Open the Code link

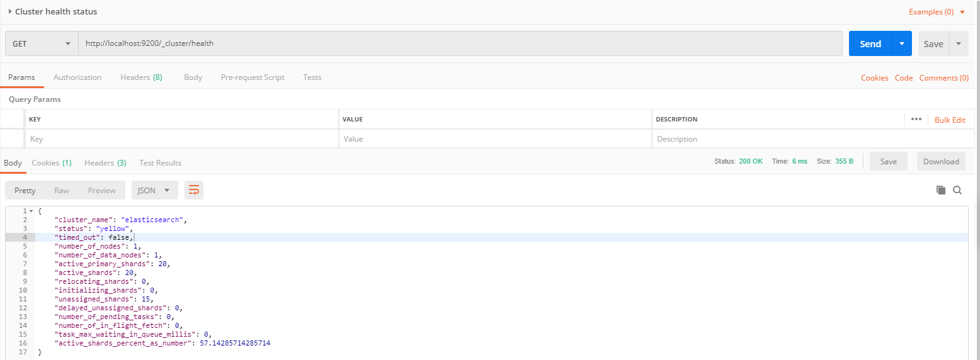coord(904,78)
